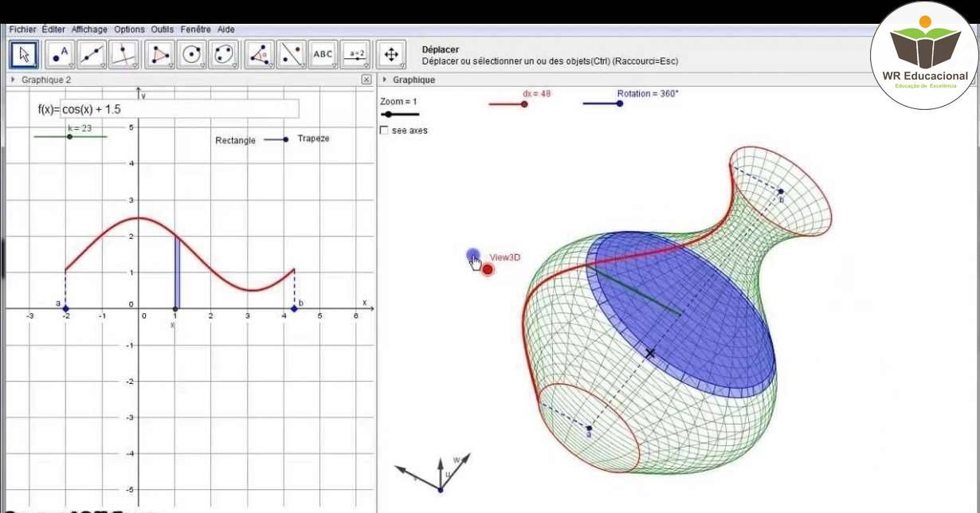Click the 'Trapeze' label text

point(313,138)
